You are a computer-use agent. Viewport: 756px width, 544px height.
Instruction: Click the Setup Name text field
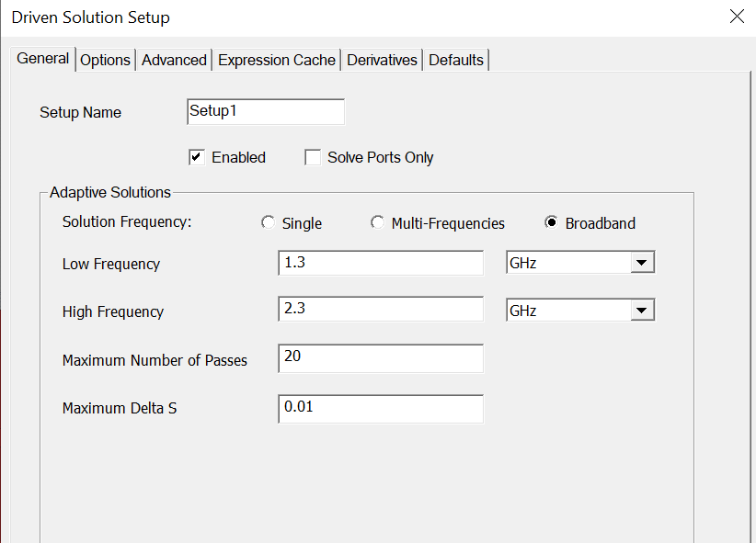click(x=265, y=112)
